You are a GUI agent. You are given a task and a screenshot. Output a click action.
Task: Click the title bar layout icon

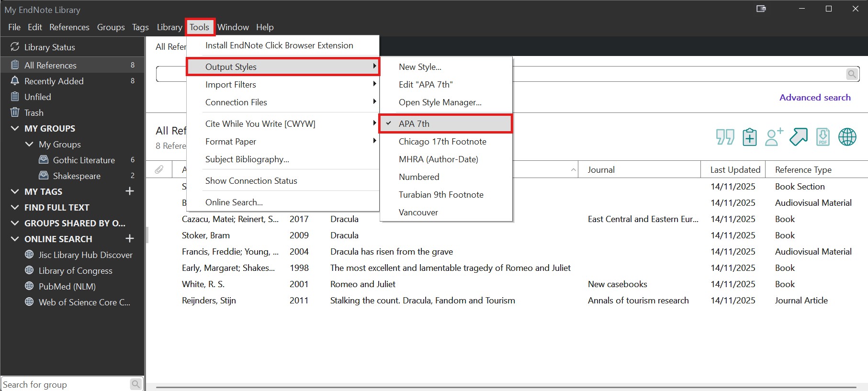[761, 9]
